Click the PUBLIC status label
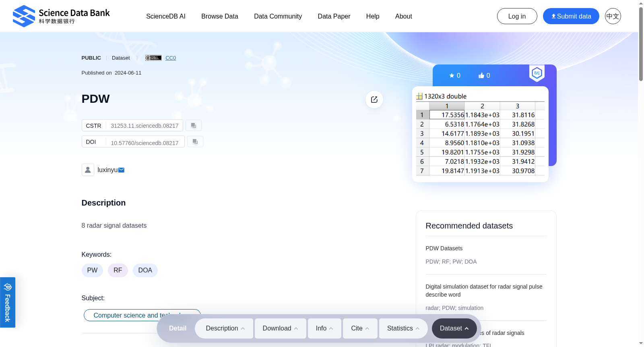644x347 pixels. [x=91, y=58]
